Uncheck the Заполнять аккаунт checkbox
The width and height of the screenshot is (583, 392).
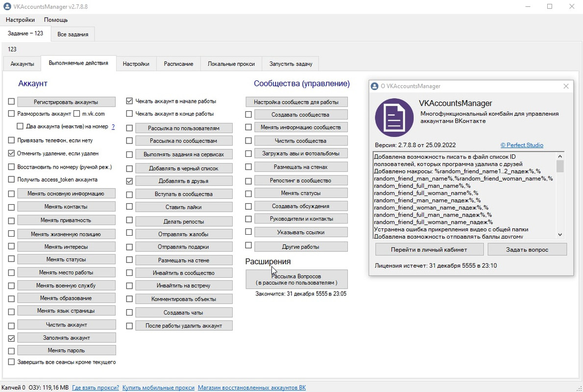pyautogui.click(x=12, y=338)
